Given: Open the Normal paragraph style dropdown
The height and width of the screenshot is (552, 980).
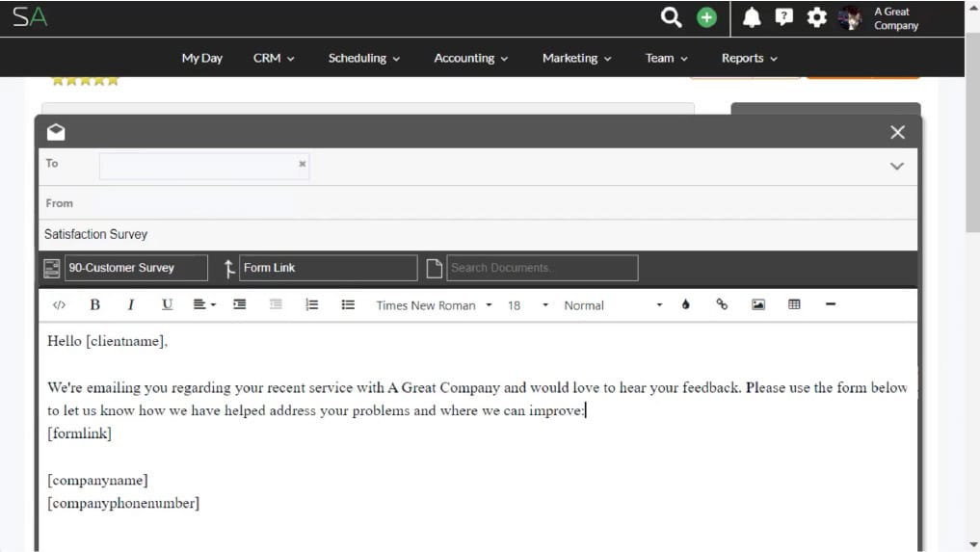Looking at the screenshot, I should 613,305.
